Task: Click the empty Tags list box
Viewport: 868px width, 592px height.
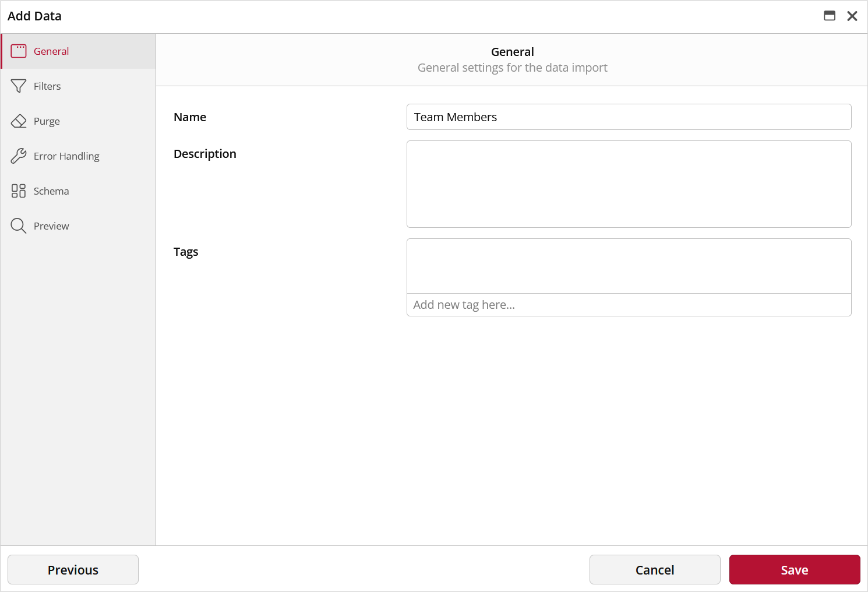Action: coord(629,266)
